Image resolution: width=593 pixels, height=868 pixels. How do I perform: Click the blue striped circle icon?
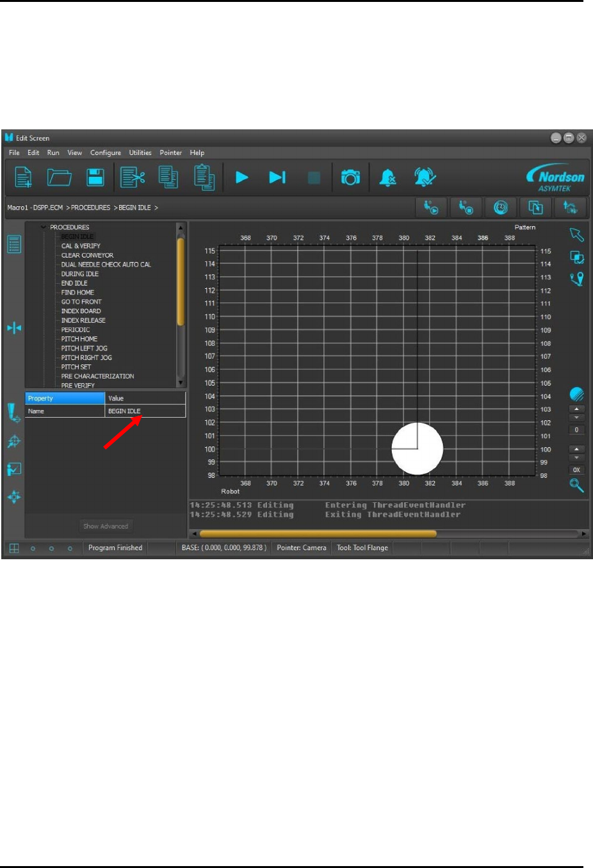576,394
